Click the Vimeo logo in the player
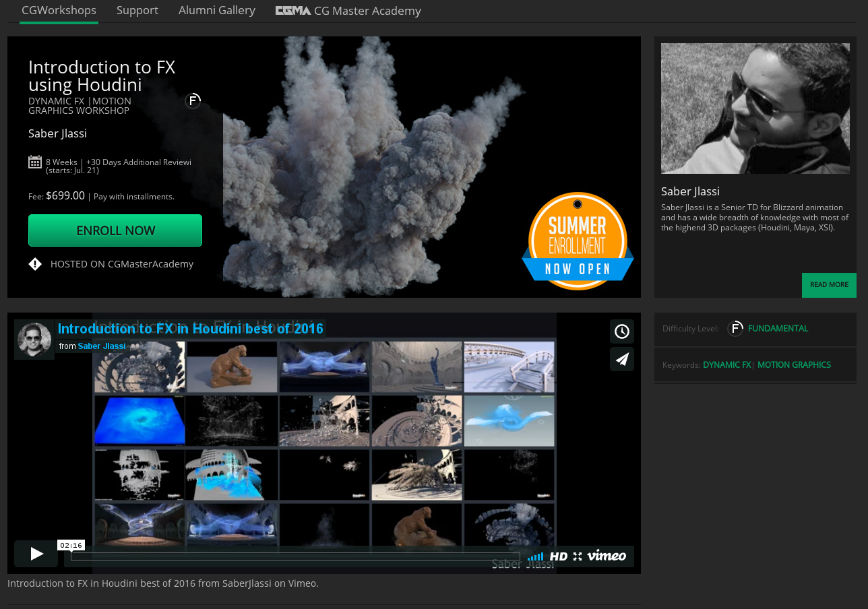The height and width of the screenshot is (609, 868). point(607,556)
